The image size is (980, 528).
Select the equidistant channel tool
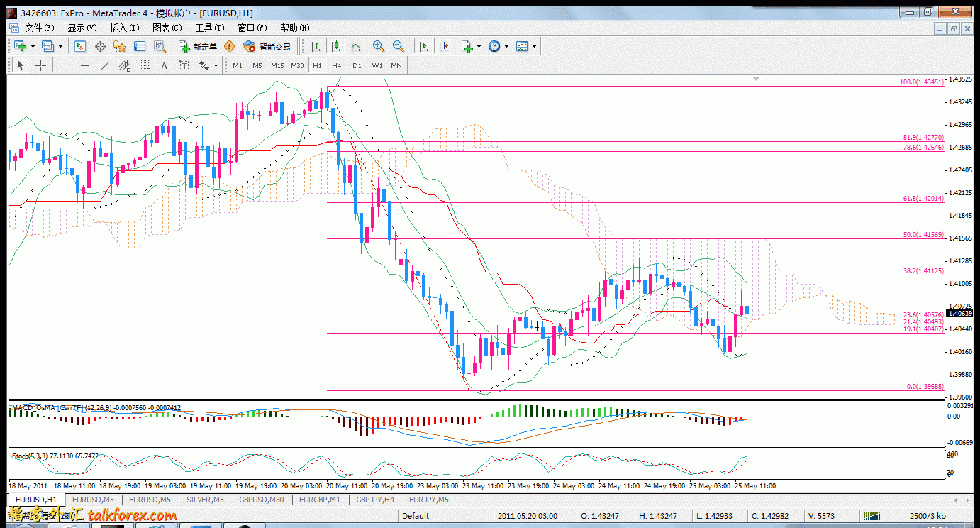tap(125, 65)
